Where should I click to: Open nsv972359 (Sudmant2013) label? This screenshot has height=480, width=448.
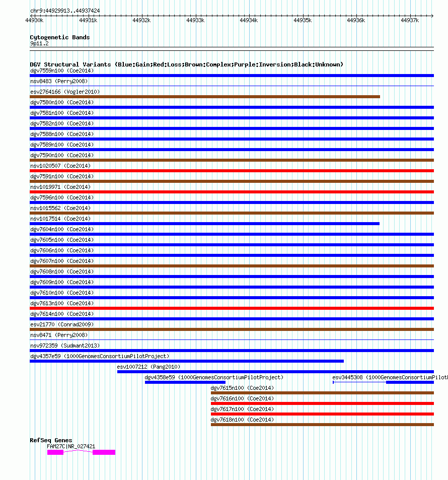65,346
